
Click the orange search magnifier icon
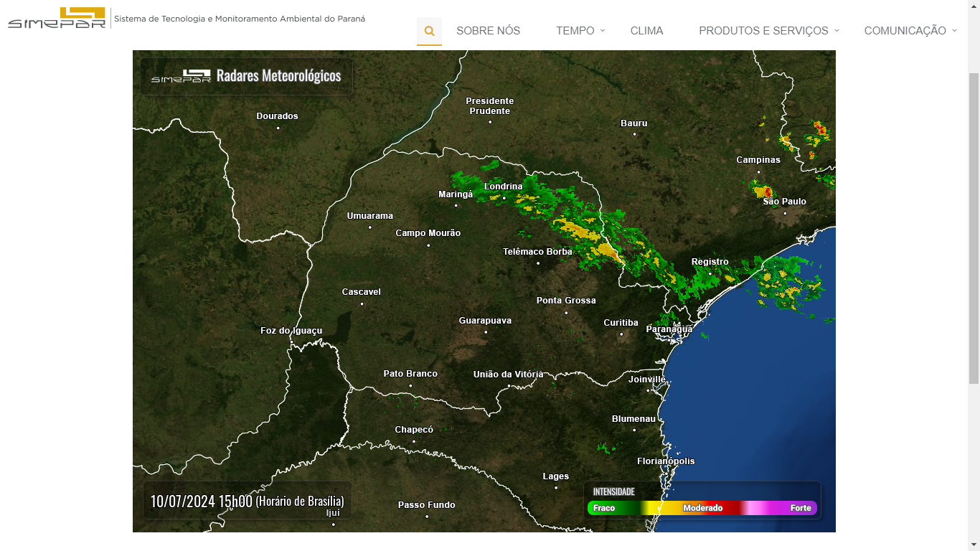[429, 31]
